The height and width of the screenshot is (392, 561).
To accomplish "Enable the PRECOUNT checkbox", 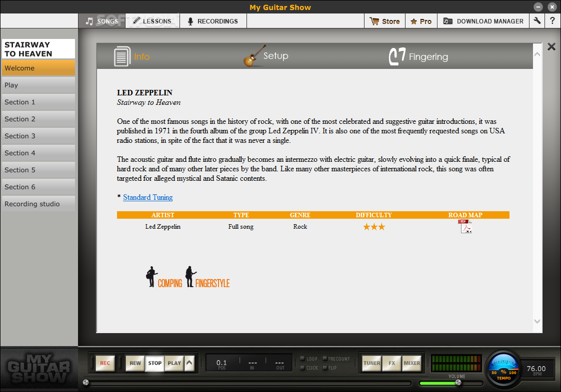I will coord(324,359).
